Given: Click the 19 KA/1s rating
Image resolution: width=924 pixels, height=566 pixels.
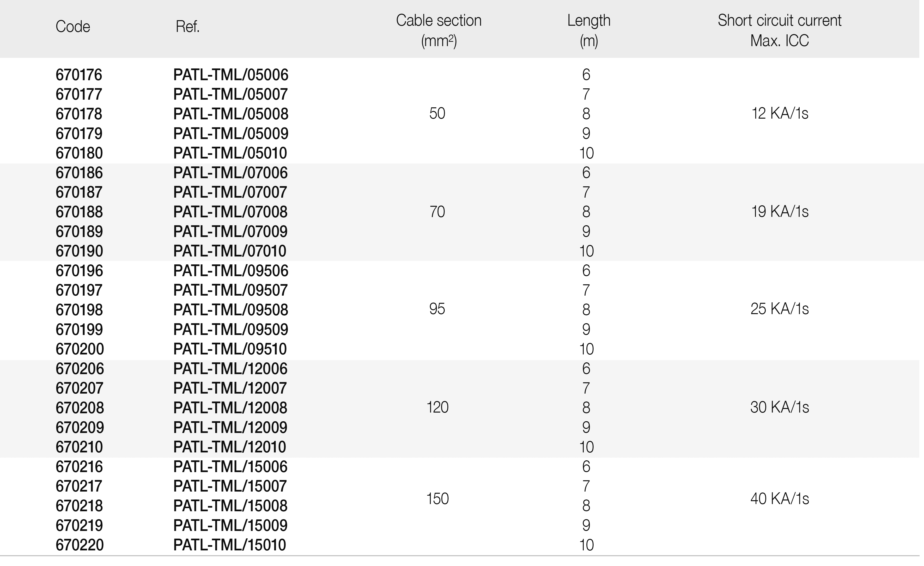Looking at the screenshot, I should pos(780,212).
